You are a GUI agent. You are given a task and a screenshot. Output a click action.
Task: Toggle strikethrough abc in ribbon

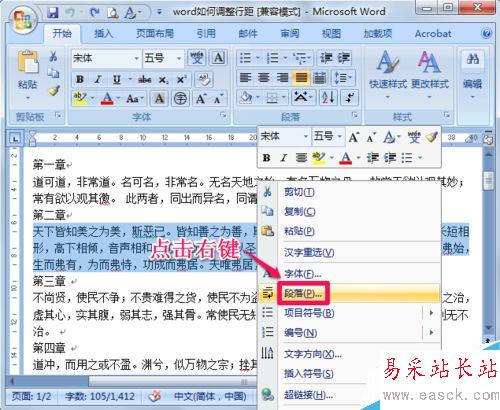[145, 79]
